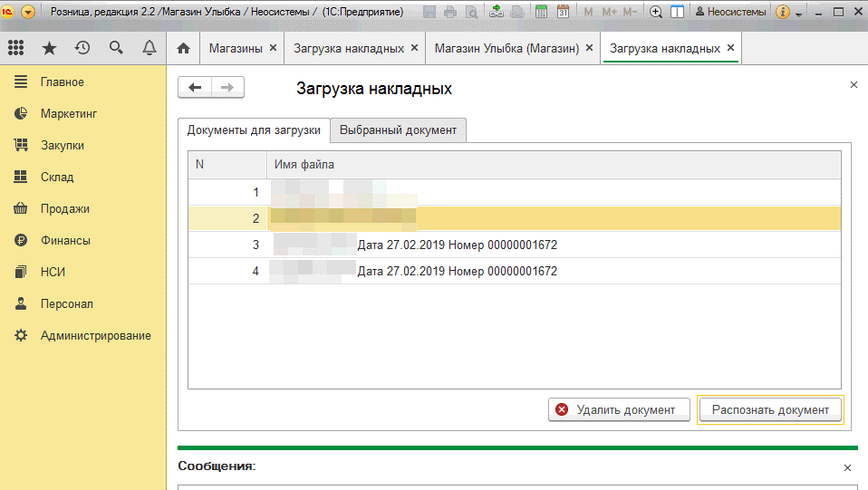Screen dimensions: 868x490
Task: Open print preview magnifier icon
Action: click(x=472, y=12)
